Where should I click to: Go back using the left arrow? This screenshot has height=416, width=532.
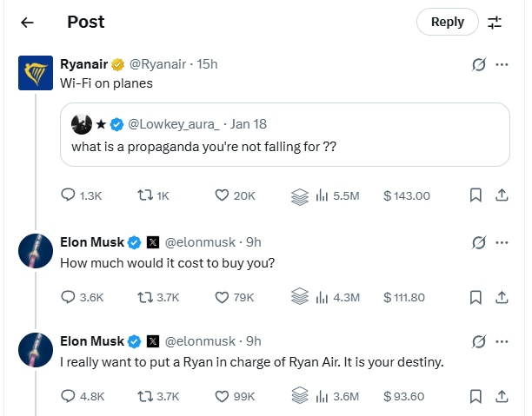tap(27, 23)
